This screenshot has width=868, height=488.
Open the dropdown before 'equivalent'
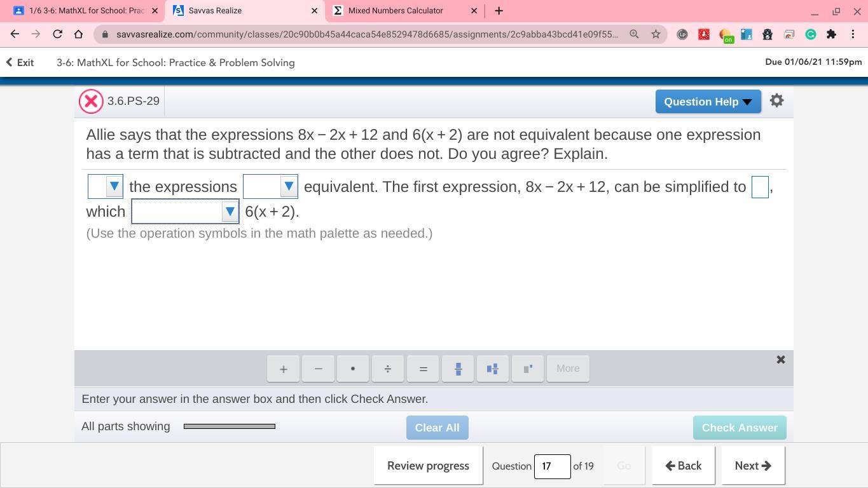pos(270,187)
